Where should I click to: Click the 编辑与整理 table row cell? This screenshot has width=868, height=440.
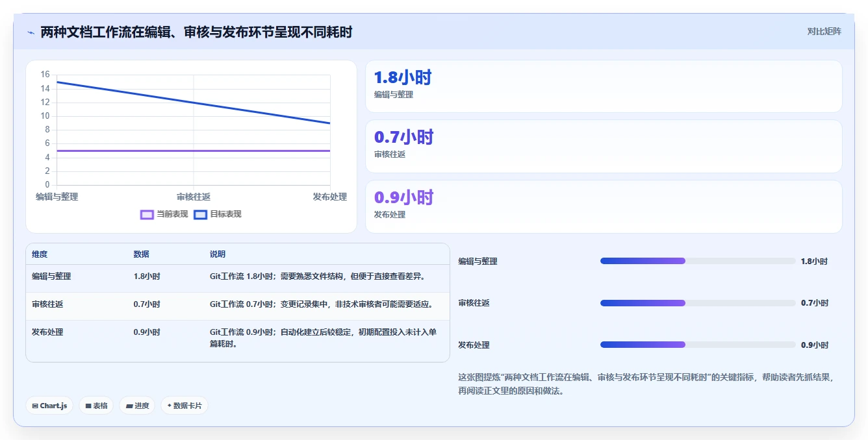[51, 276]
